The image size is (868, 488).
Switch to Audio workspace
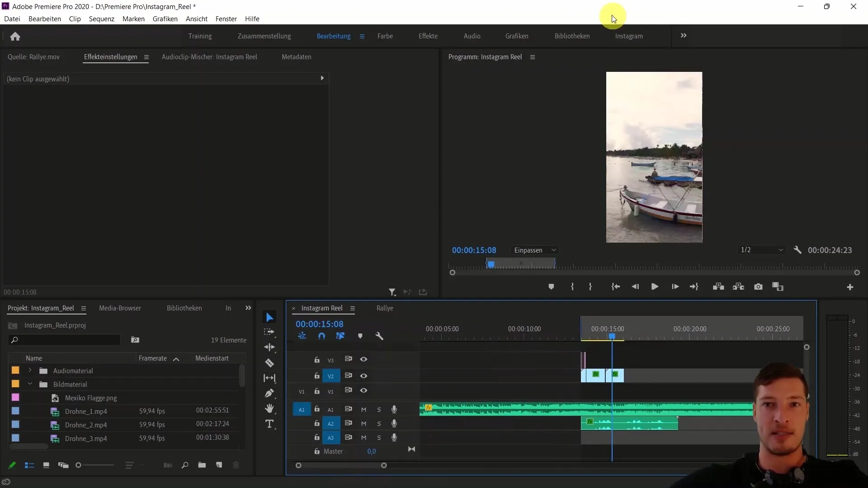point(472,36)
